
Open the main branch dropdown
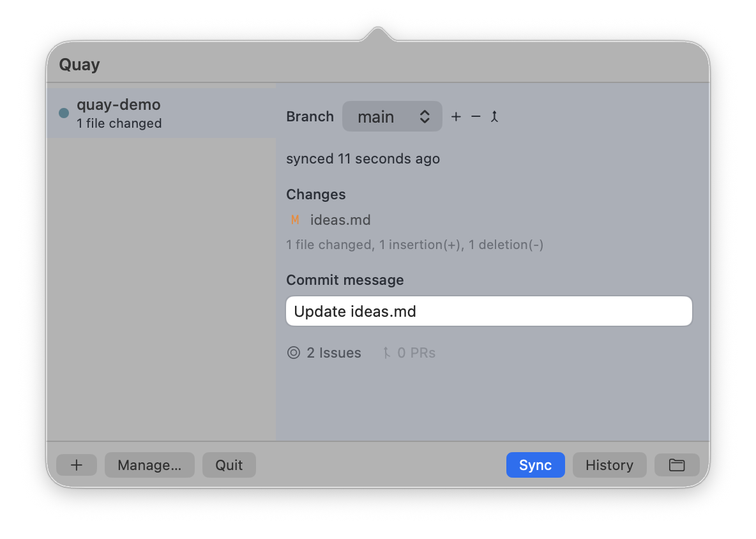click(x=392, y=117)
